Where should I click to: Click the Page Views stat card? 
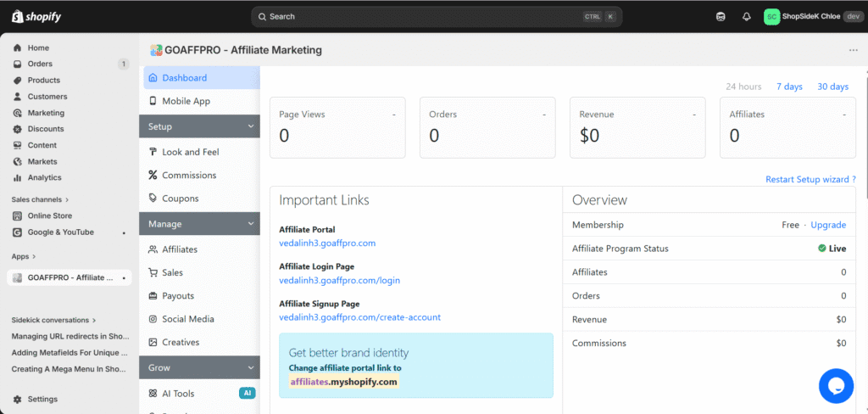pyautogui.click(x=337, y=127)
